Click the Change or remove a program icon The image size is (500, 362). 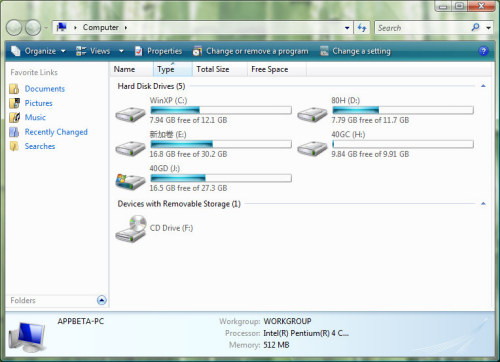(197, 51)
